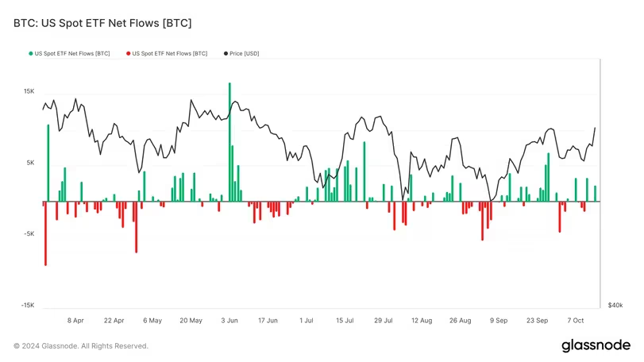Image resolution: width=644 pixels, height=362 pixels.
Task: Click the 8 Apr date label
Action: tap(75, 321)
